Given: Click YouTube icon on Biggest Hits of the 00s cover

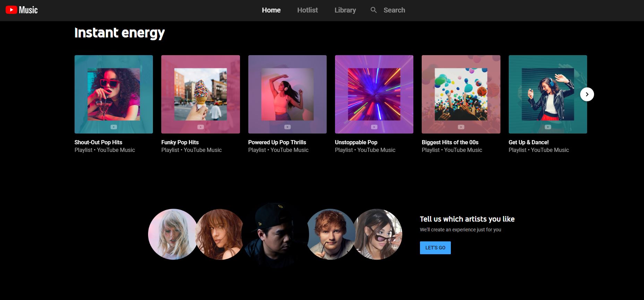Looking at the screenshot, I should point(461,127).
